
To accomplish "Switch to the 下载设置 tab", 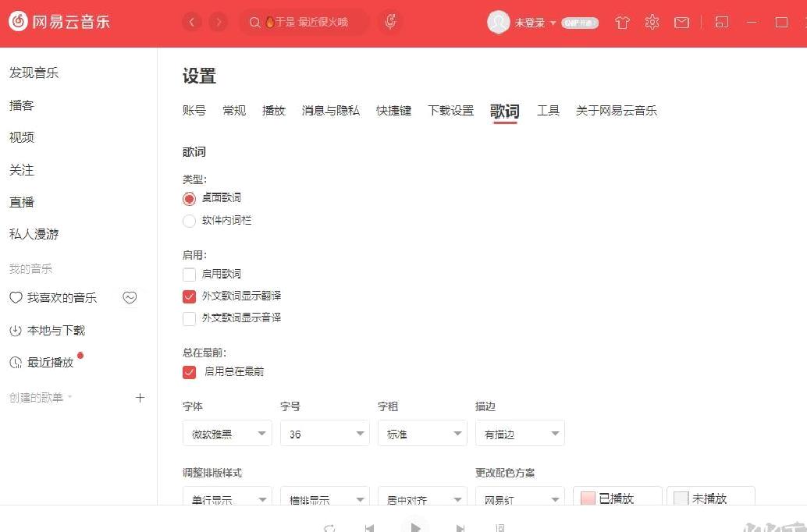I will pyautogui.click(x=451, y=111).
